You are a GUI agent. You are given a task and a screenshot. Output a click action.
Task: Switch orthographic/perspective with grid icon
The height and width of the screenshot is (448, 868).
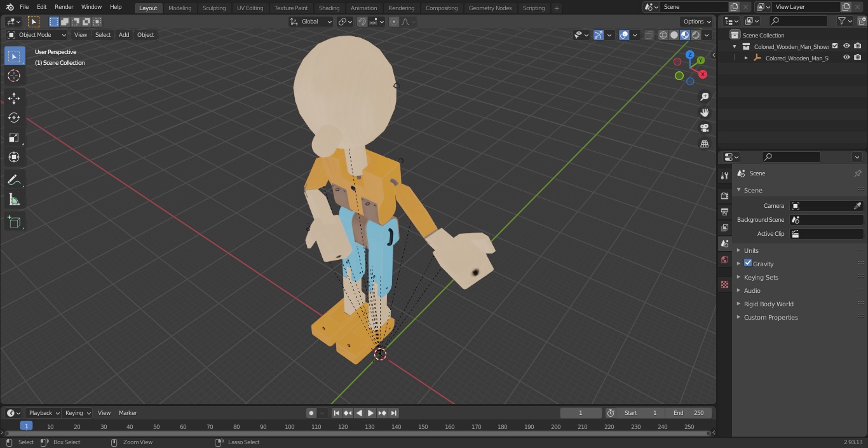click(705, 144)
